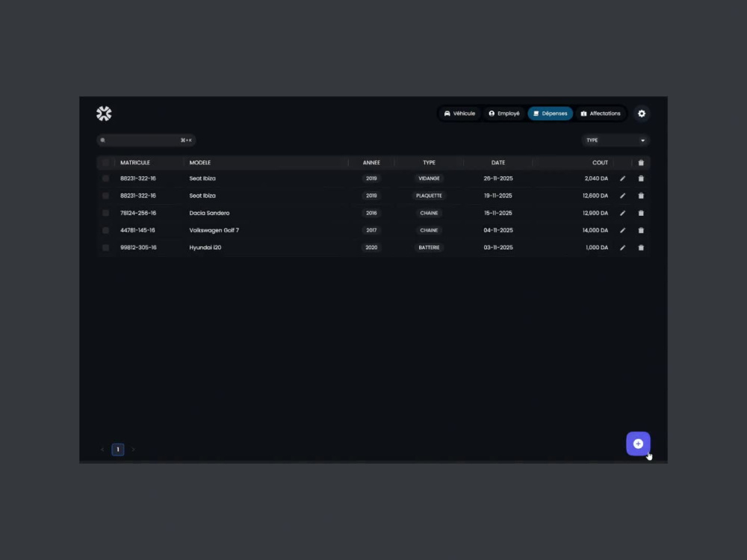The image size is (747, 560).
Task: Click the search magnifier icon in search bar
Action: (102, 140)
